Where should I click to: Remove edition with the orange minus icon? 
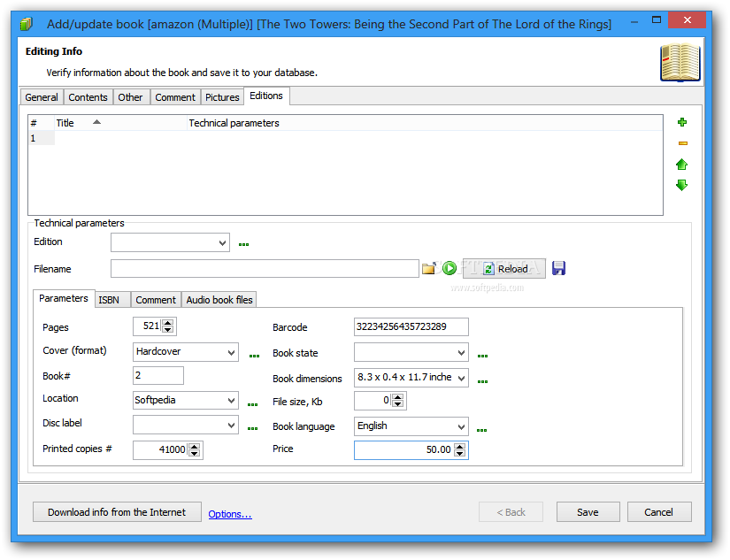click(x=682, y=143)
